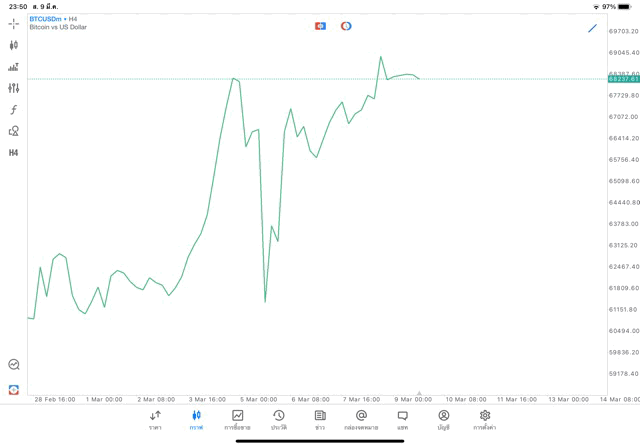Open the red-blue square icon above chart

(x=320, y=26)
